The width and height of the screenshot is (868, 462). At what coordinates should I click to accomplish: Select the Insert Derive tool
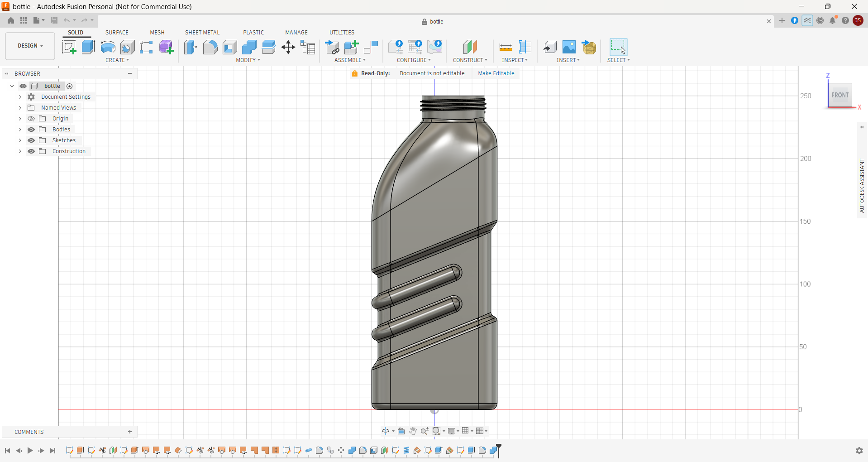pos(550,47)
